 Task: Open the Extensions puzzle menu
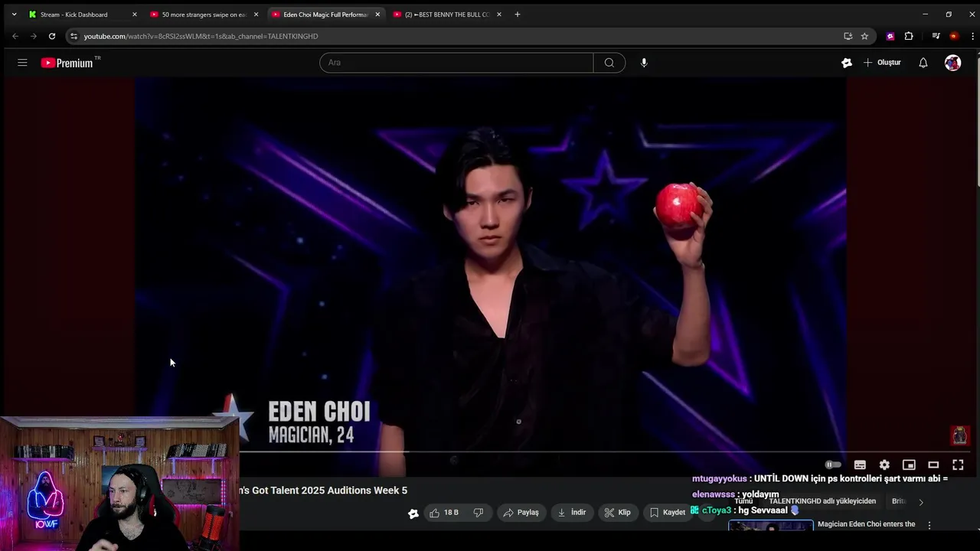pos(909,36)
